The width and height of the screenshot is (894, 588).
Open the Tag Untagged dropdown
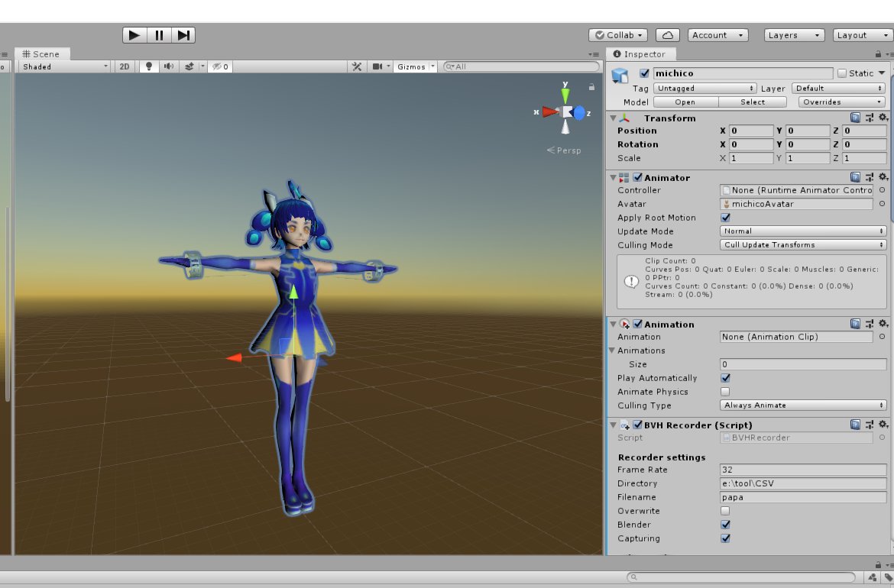click(705, 89)
